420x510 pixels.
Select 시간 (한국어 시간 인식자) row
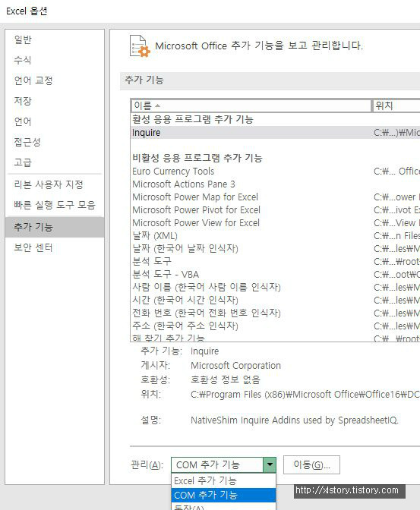[275, 300]
